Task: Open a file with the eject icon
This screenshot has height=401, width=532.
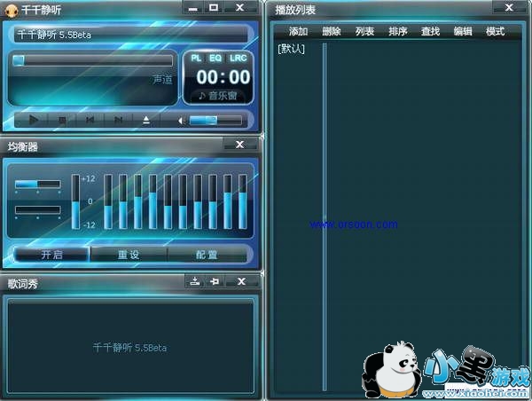Action: click(x=146, y=120)
